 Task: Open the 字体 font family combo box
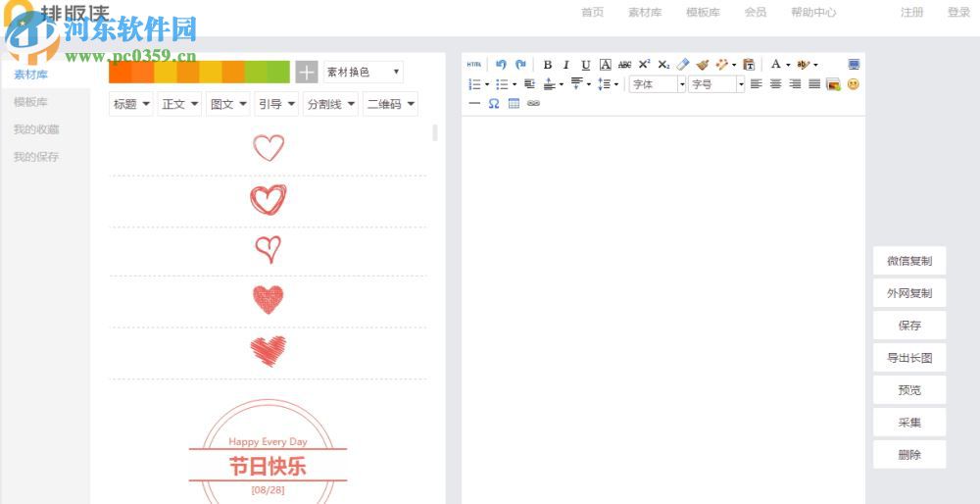click(658, 83)
